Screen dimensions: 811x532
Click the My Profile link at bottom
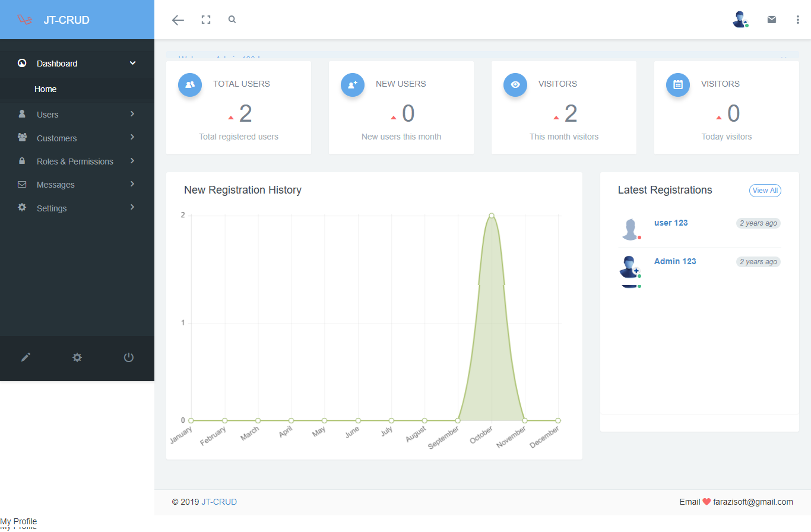pyautogui.click(x=18, y=522)
